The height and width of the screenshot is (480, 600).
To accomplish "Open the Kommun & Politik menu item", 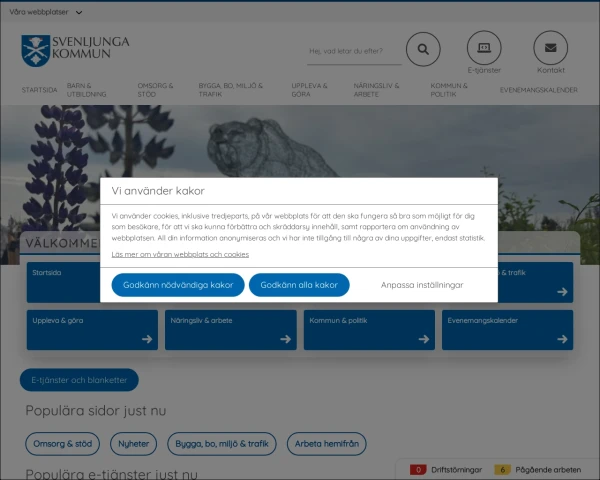I will coord(449,90).
